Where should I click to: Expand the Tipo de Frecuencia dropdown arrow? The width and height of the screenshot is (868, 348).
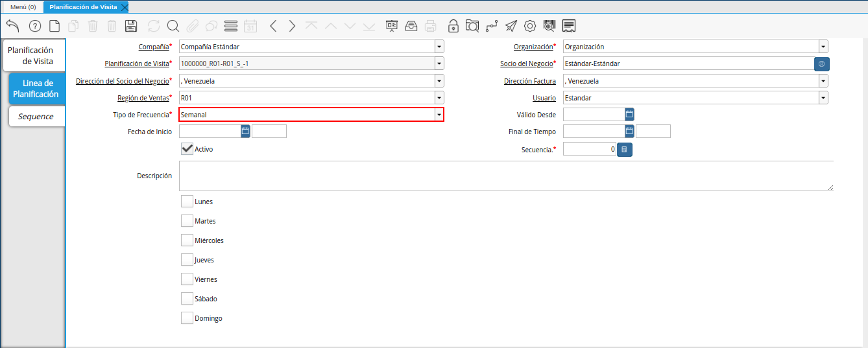[439, 114]
